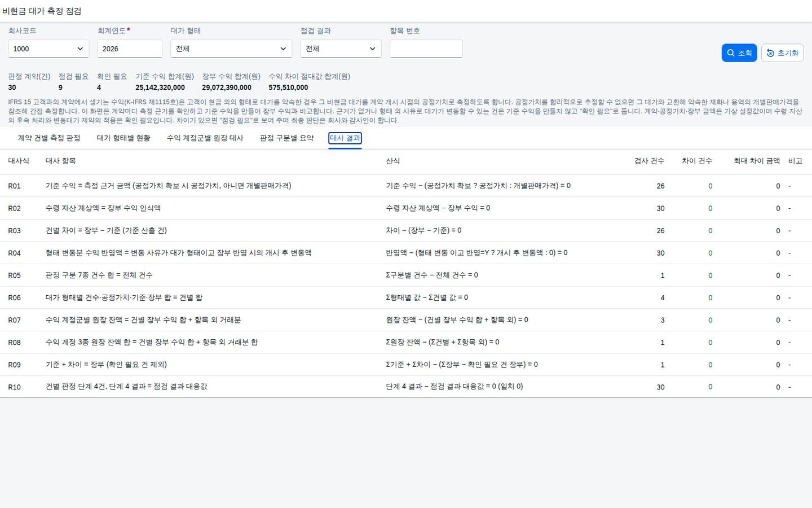Click the 산식 column header
Viewport: 812px width, 508px height.
point(393,161)
